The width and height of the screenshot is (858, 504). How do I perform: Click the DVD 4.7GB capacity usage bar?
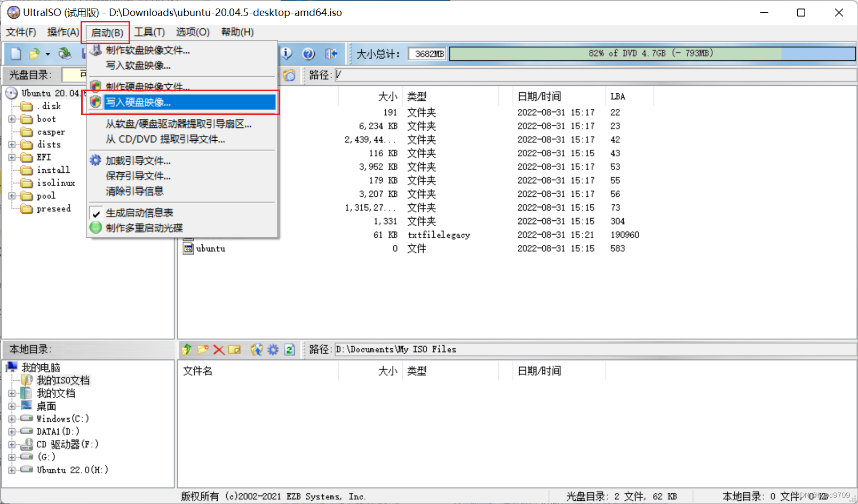coord(652,53)
